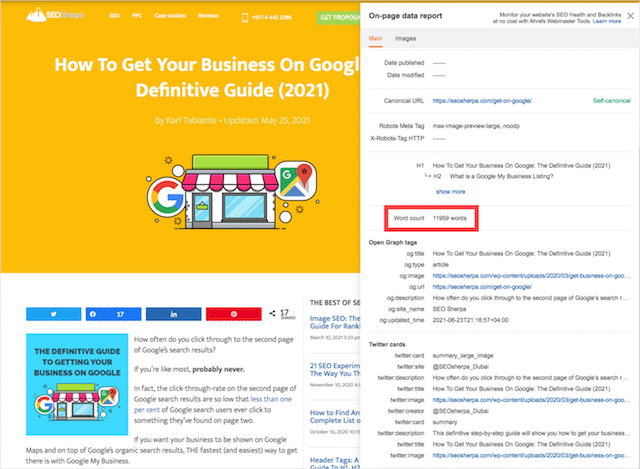The width and height of the screenshot is (640, 469).
Task: Click twitter:creator value '@SEOsherpa_Dubai'
Action: pos(460,411)
